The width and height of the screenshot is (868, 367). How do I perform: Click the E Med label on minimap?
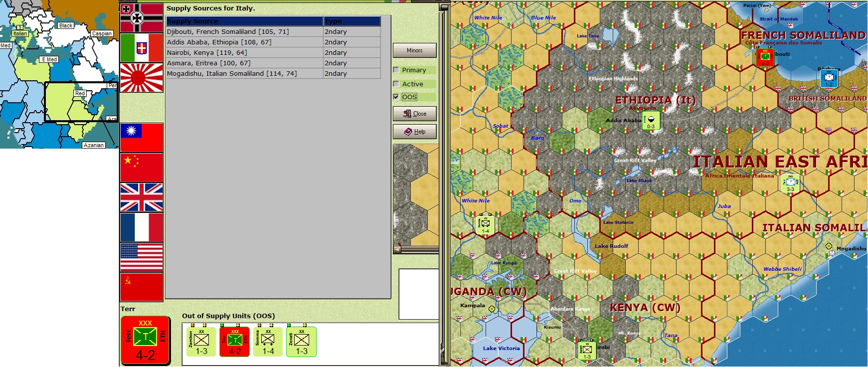coord(49,59)
